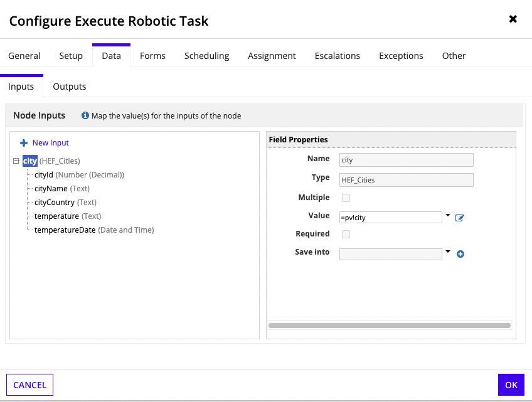Click the Node Inputs info icon

[85, 115]
